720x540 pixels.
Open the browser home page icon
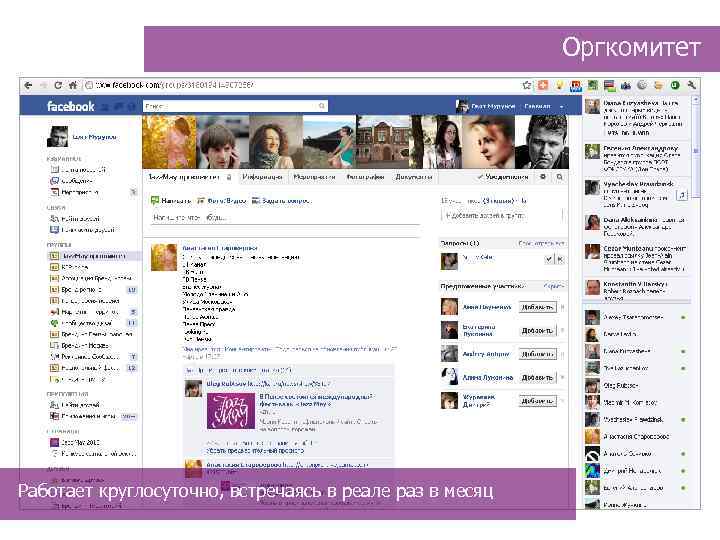[73, 85]
